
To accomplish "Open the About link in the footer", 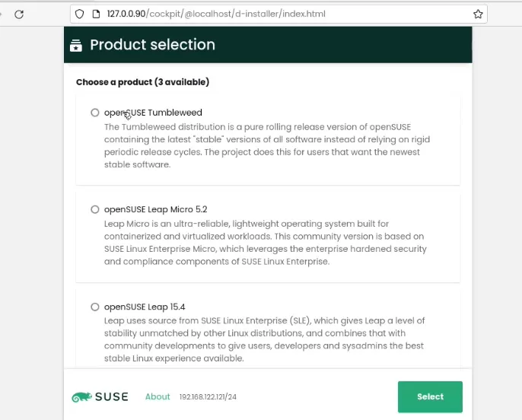I will coord(158,396).
